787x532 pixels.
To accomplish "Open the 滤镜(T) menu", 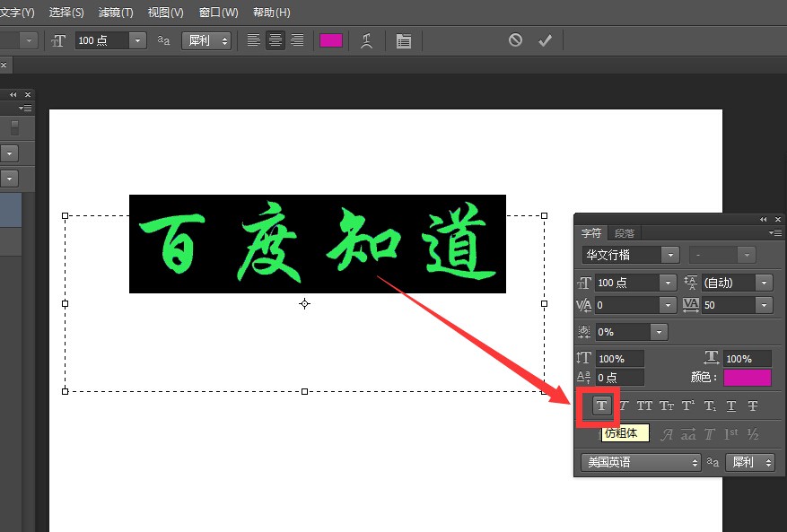I will point(116,12).
